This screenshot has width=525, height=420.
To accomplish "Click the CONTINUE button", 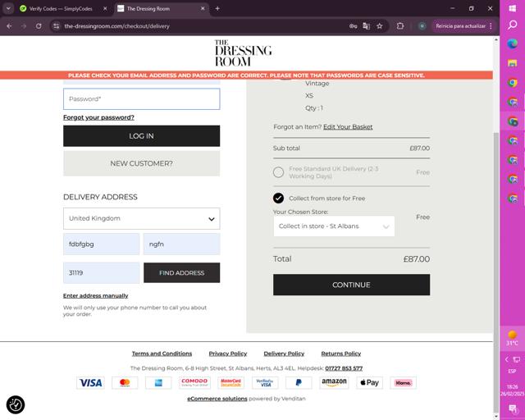I will tap(352, 285).
